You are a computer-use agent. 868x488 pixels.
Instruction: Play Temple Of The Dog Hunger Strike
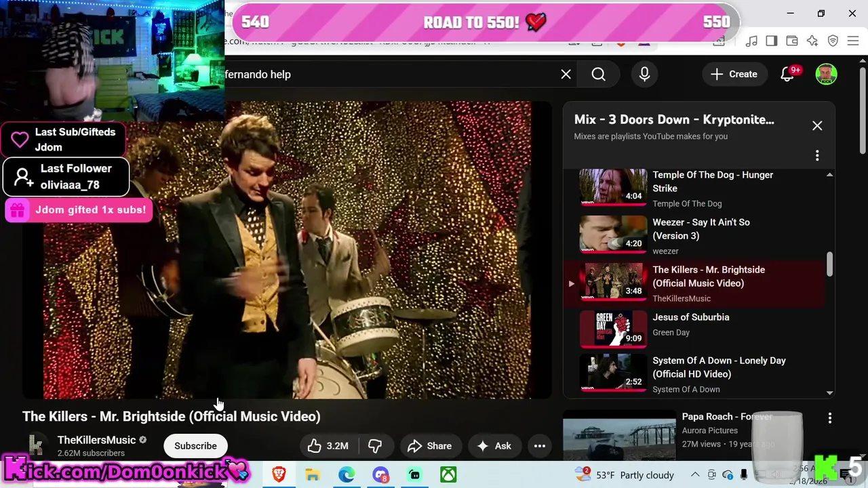(694, 189)
